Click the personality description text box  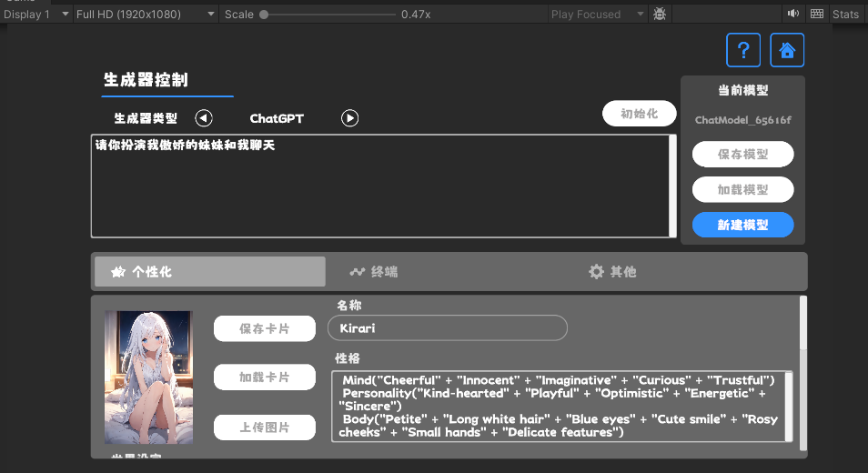pos(558,407)
